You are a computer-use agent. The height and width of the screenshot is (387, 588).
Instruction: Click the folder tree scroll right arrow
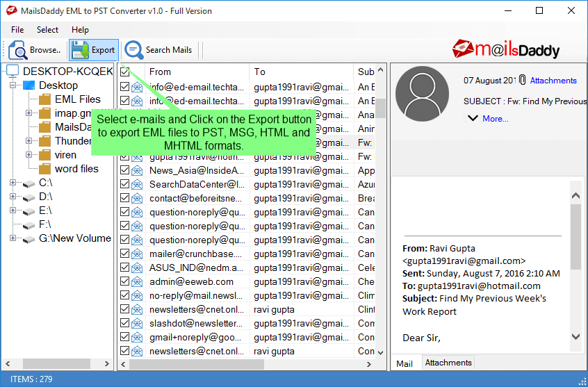107,364
